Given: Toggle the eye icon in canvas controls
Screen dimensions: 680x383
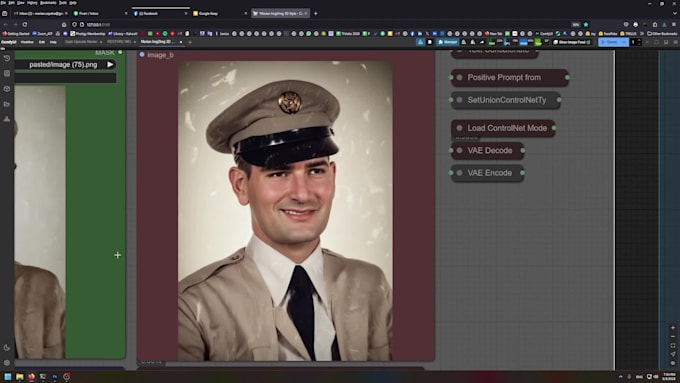Looking at the screenshot, I should (x=673, y=363).
